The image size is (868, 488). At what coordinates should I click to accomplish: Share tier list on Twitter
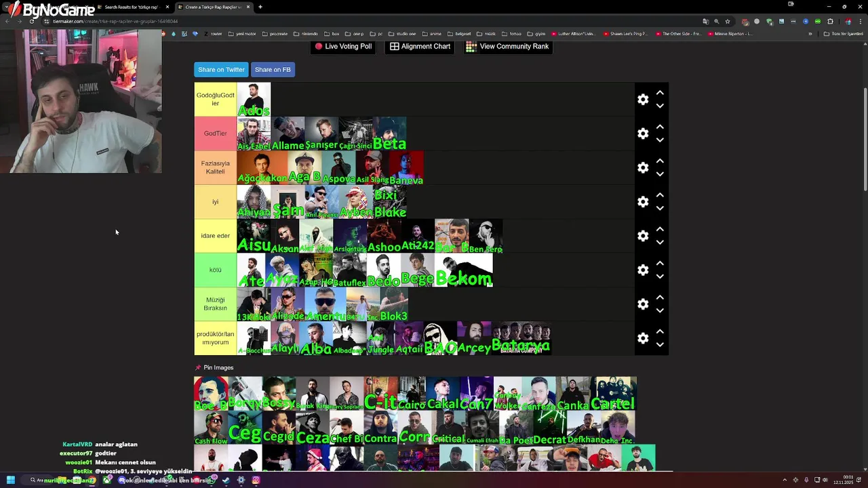pyautogui.click(x=221, y=70)
